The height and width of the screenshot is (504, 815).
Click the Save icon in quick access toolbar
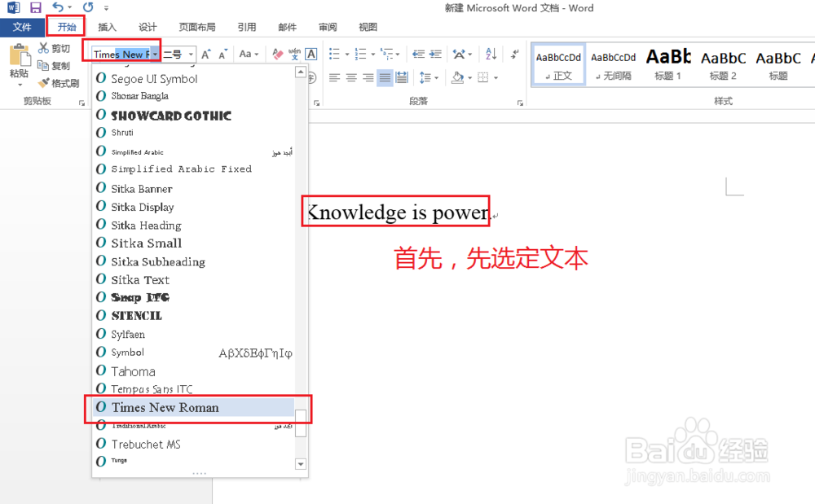[35, 8]
